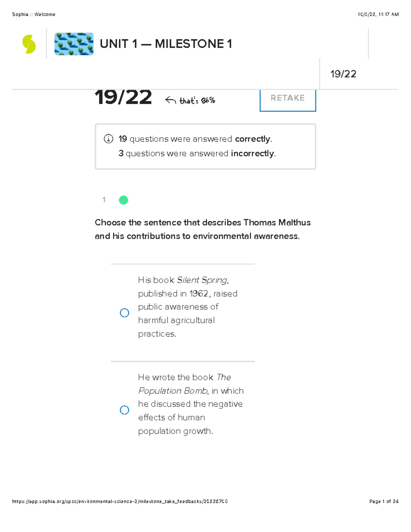Open the app.sophia.org URL in footer

point(120,501)
